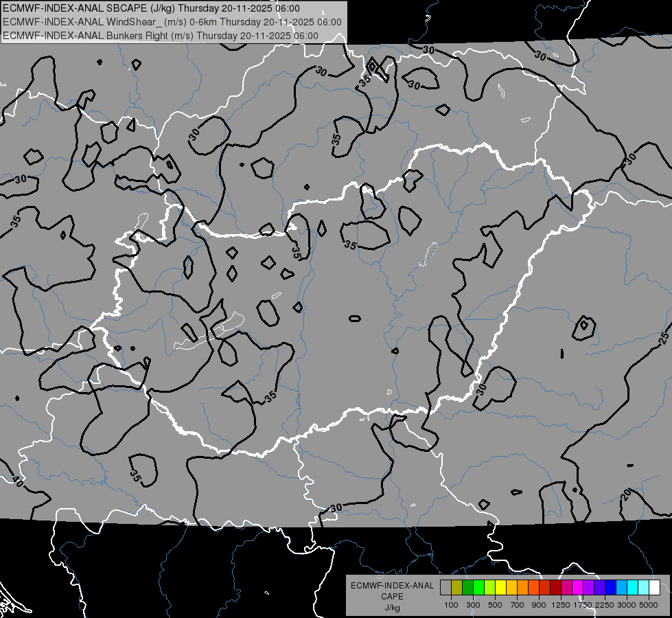Click the legend value 3000
Viewport: 672px width, 618px height.
coord(627,605)
